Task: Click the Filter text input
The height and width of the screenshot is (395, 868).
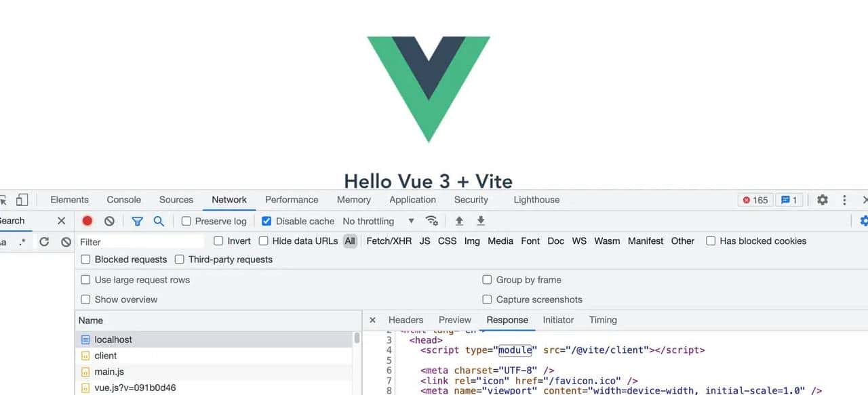Action: pyautogui.click(x=140, y=242)
